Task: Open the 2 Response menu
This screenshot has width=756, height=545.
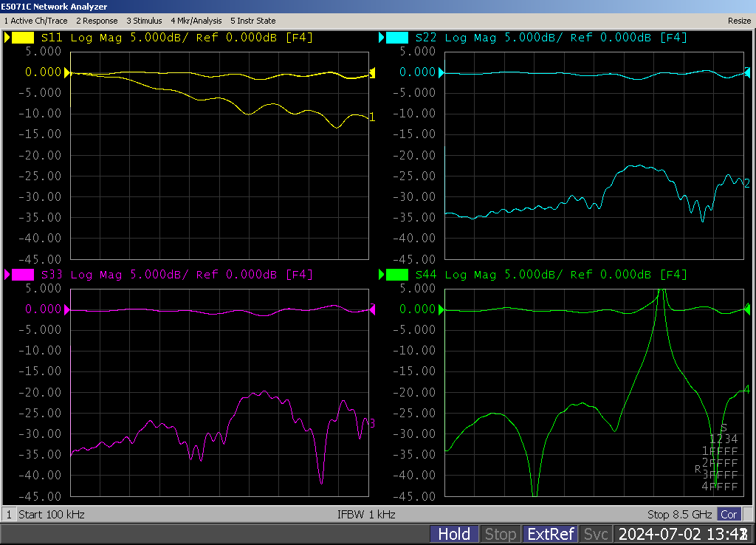Action: [97, 21]
